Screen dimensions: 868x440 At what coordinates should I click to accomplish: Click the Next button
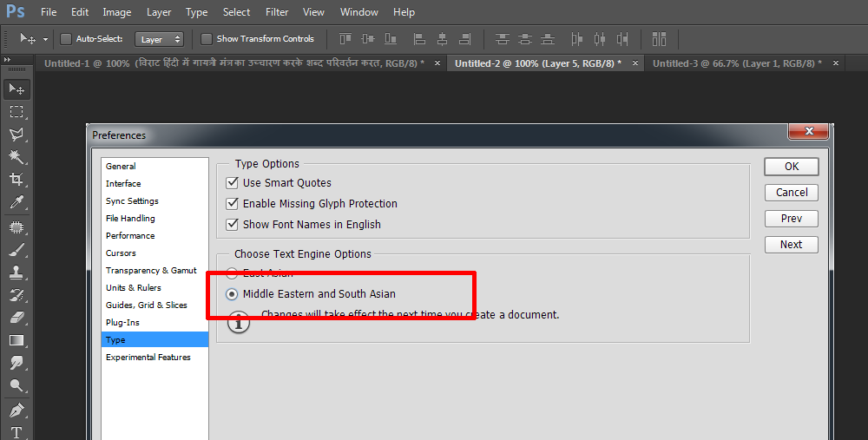coord(792,244)
